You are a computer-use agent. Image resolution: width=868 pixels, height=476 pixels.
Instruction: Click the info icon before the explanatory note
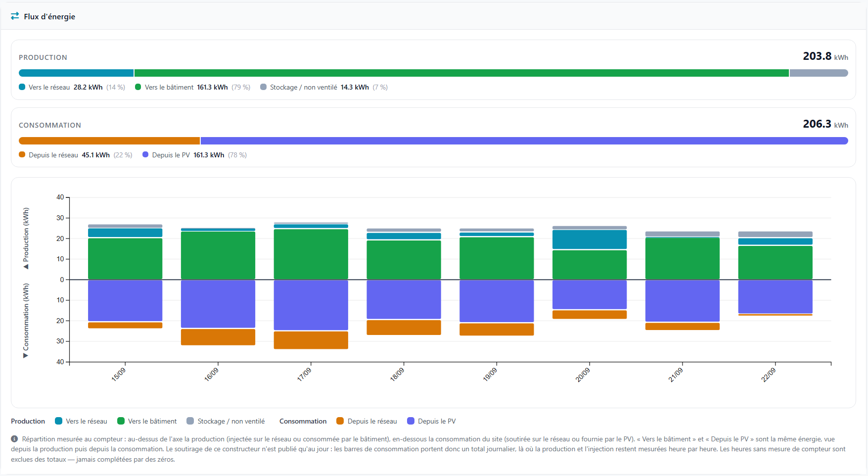coord(14,439)
